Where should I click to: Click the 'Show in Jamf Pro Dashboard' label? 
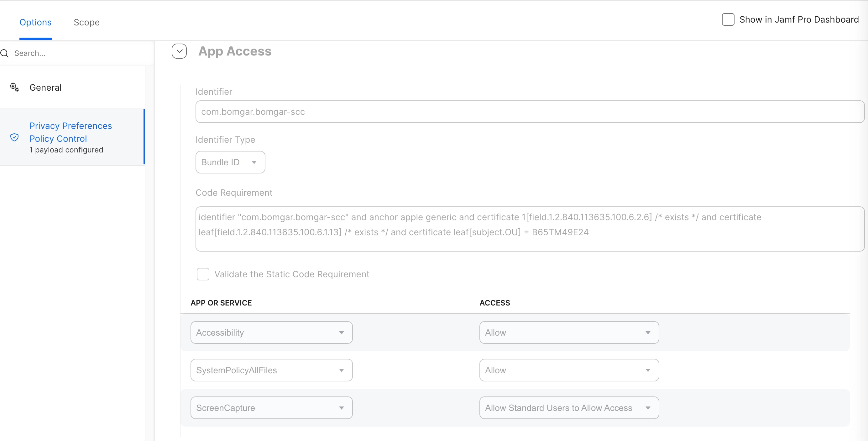click(799, 19)
